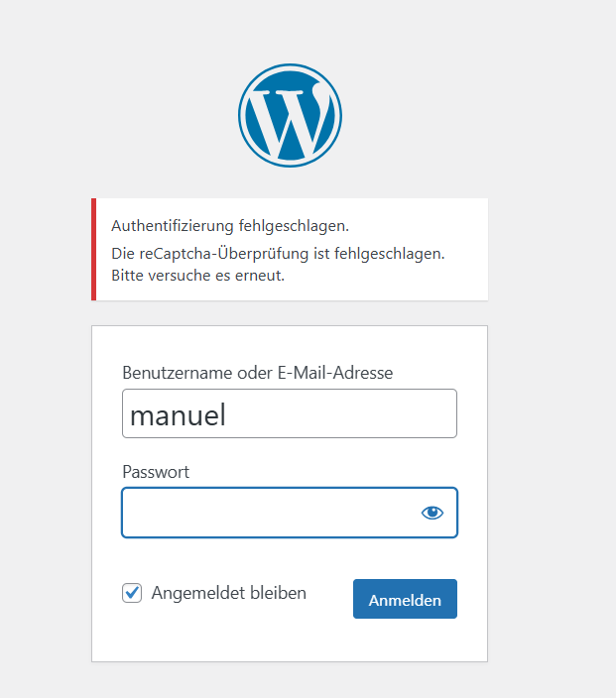Click the Authentifizierung fehlgeschlagen message
Viewport: 616px width, 698px height.
point(230,226)
